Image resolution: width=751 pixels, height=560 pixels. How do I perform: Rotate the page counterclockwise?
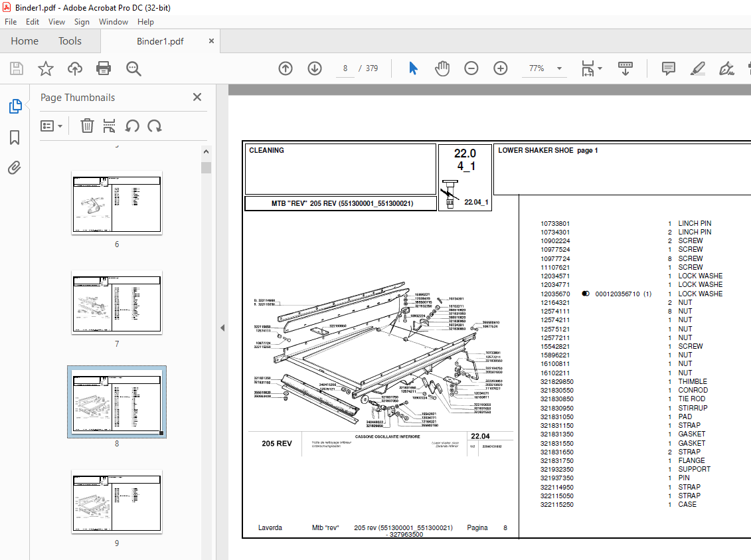(132, 126)
